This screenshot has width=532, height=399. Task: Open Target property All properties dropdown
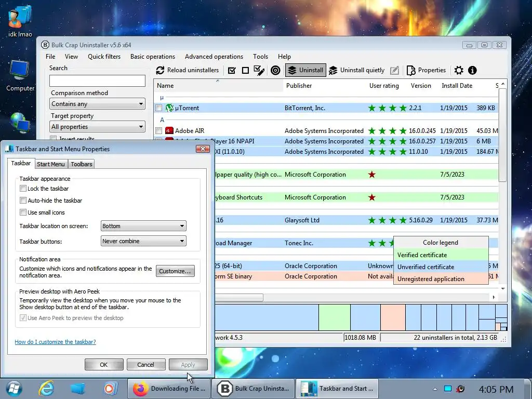coord(97,127)
